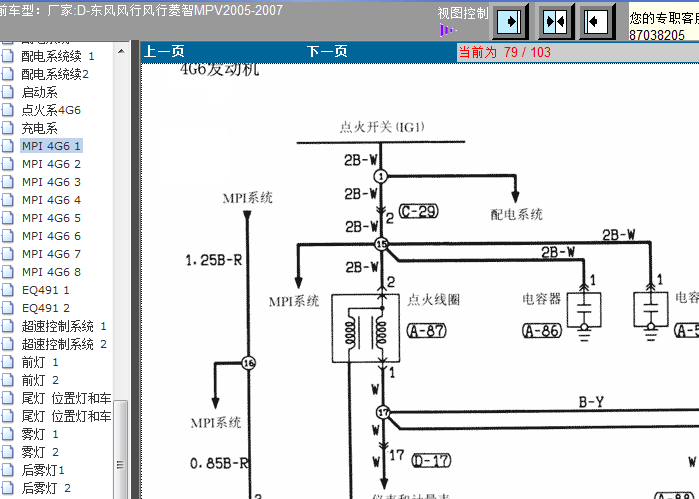
Task: Click the service number 87038205
Action: click(657, 35)
